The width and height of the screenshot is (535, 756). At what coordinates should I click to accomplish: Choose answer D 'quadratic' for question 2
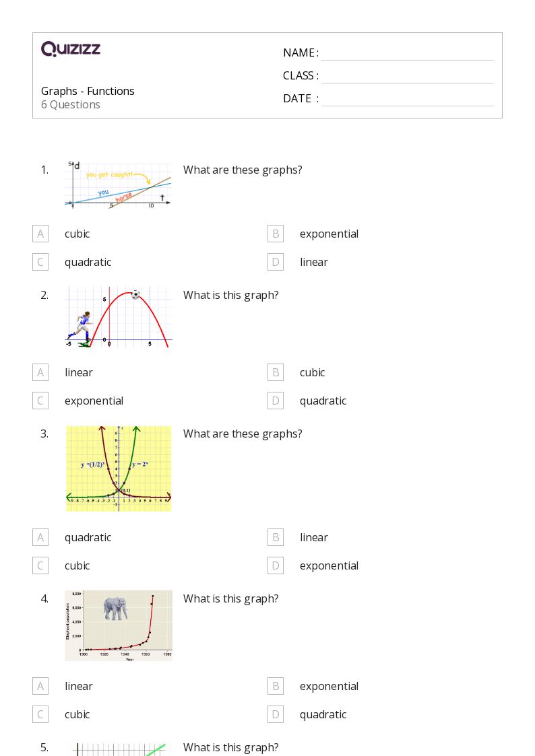(275, 401)
